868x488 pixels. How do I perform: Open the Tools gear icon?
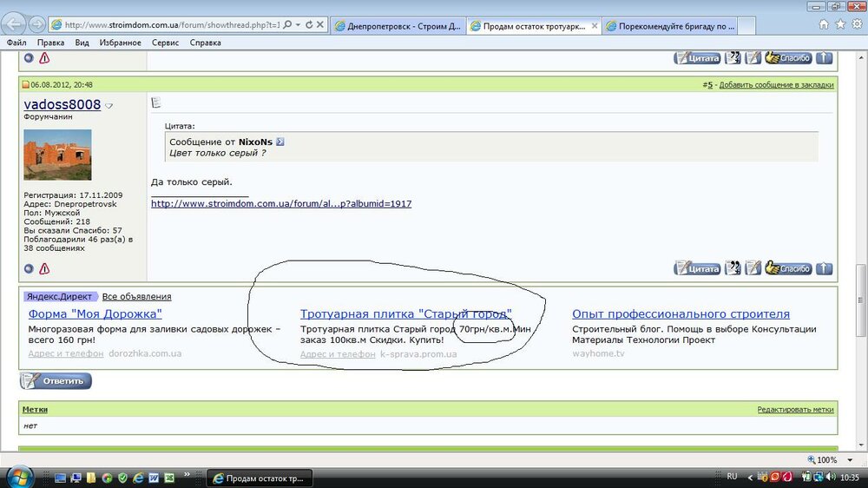point(857,24)
